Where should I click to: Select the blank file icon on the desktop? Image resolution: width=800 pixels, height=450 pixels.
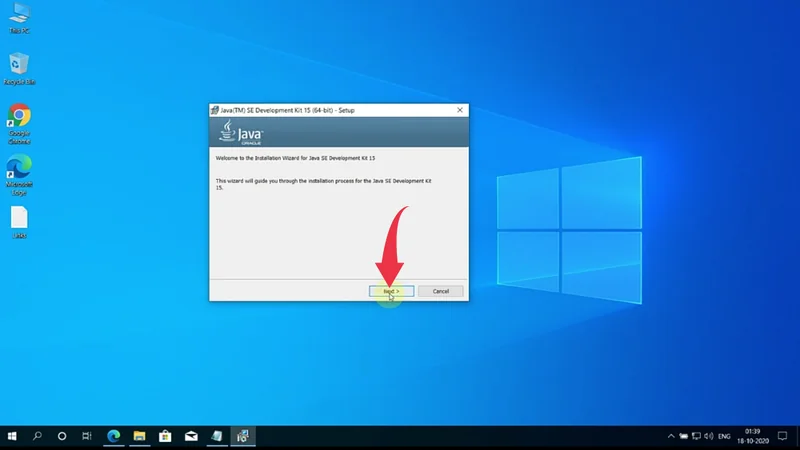coord(19,220)
